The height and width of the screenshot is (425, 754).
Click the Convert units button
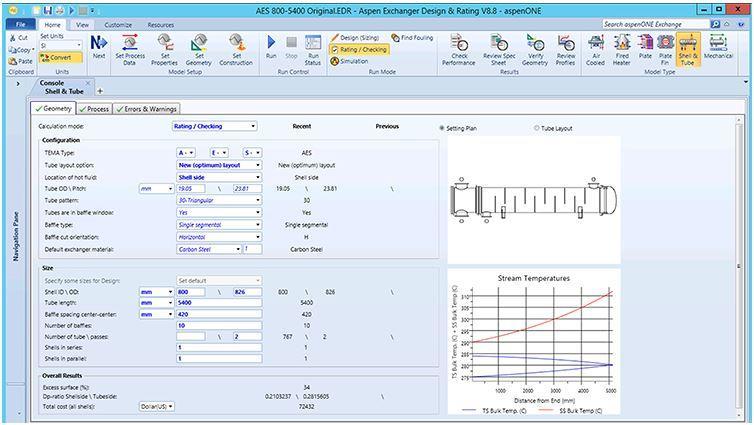(61, 58)
